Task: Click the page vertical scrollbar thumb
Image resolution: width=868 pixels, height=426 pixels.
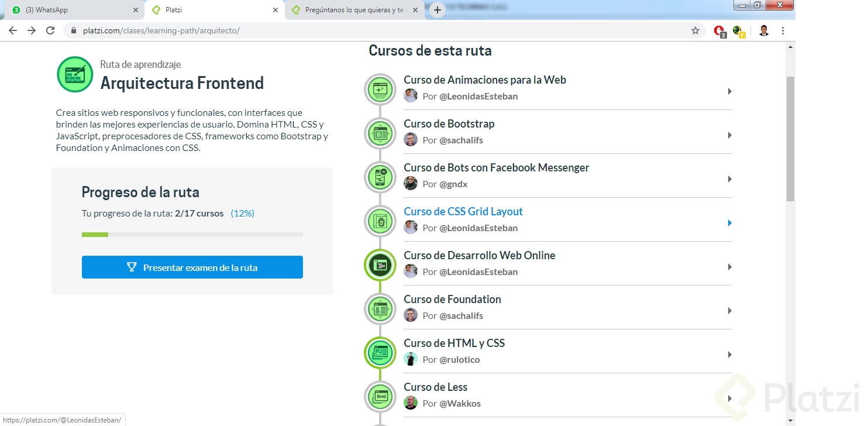Action: coord(790,139)
